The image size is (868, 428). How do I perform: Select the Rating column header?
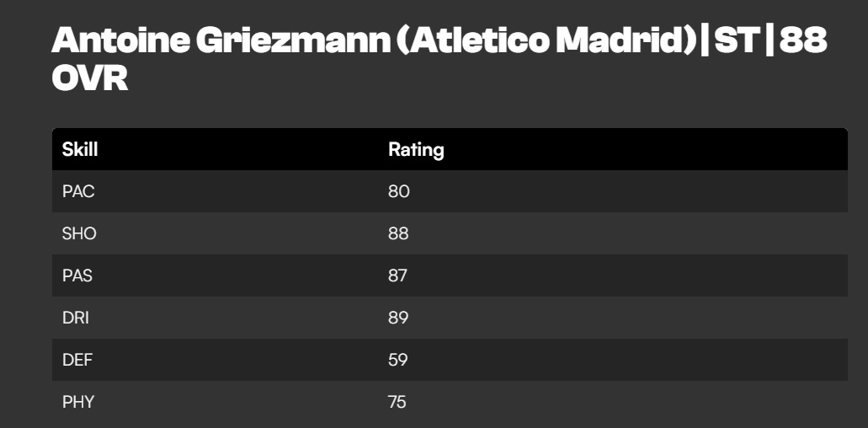point(416,149)
